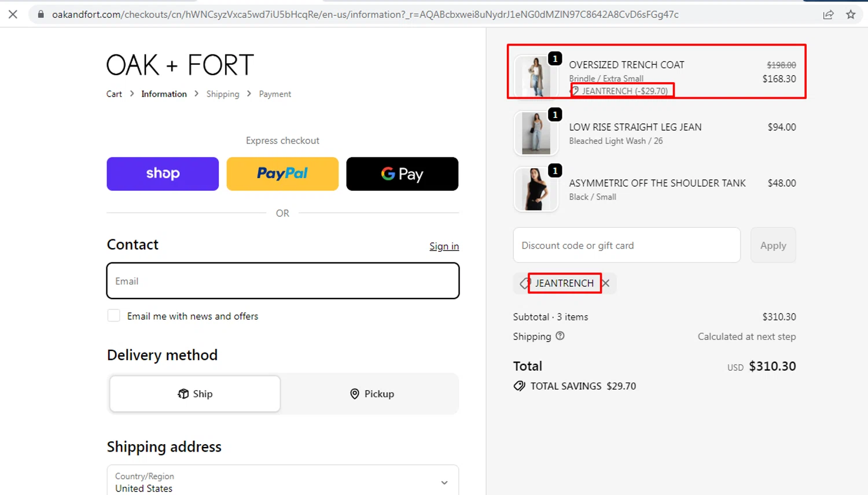Click the Calculated at next step text
The height and width of the screenshot is (495, 868).
click(746, 337)
